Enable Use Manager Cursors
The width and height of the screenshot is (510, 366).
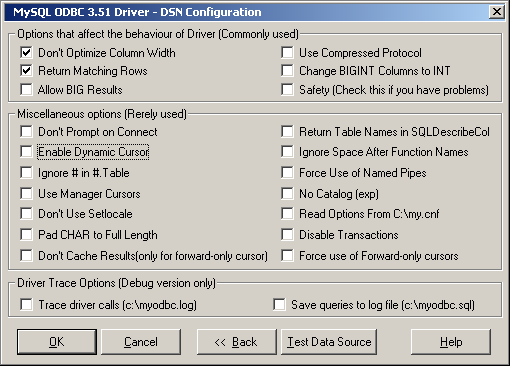[x=26, y=194]
